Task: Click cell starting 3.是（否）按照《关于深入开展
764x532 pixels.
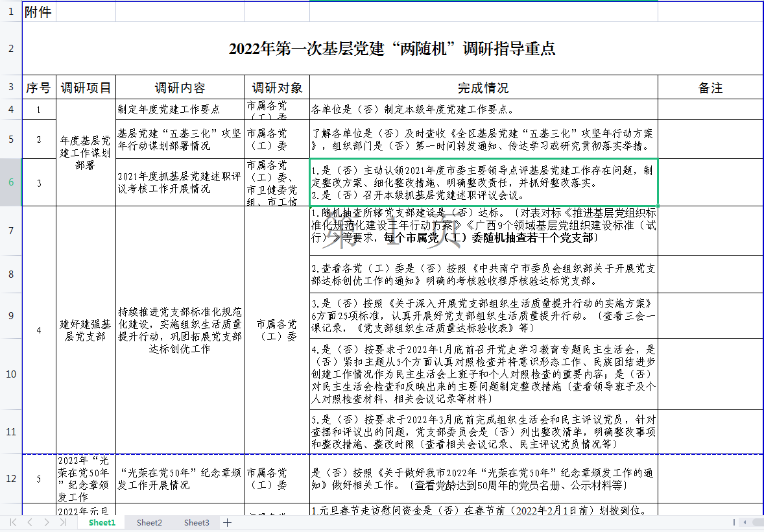Action: tap(483, 315)
